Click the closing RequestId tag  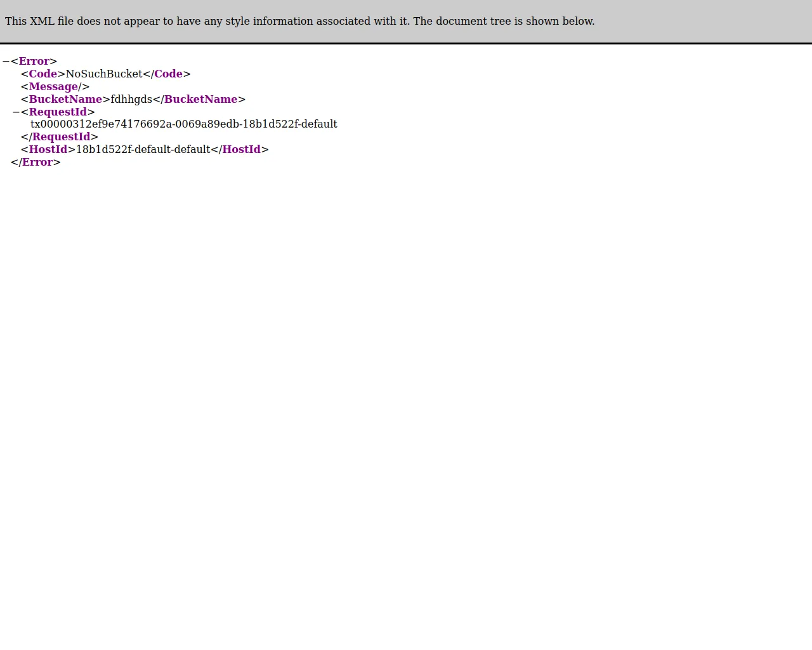(x=61, y=136)
